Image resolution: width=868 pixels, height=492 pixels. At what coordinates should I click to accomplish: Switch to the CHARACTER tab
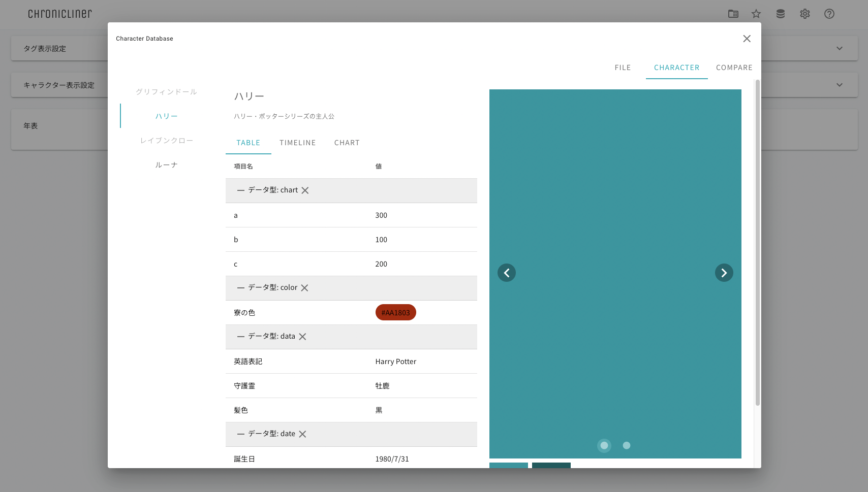pyautogui.click(x=677, y=68)
